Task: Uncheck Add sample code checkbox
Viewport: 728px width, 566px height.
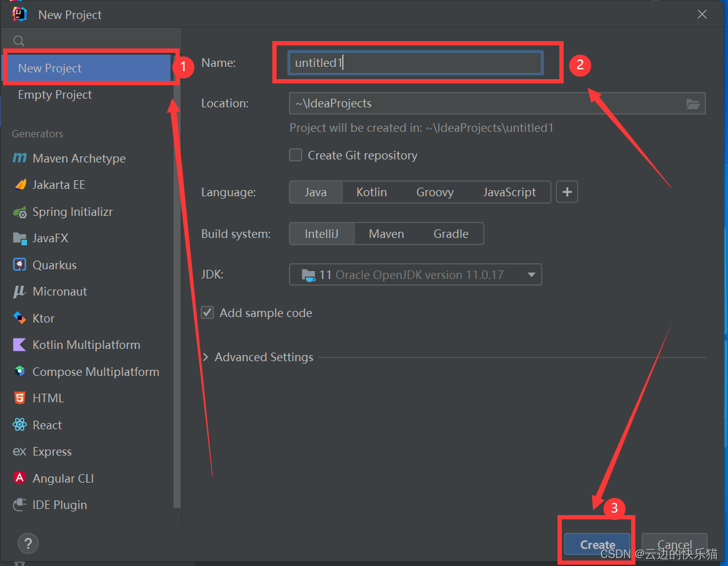Action: coord(207,313)
